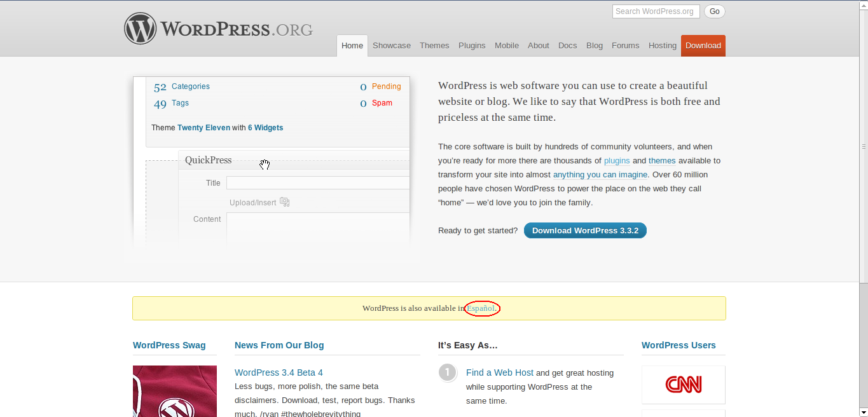The height and width of the screenshot is (417, 868).
Task: Open the WordPress Swag heading link
Action: (169, 345)
